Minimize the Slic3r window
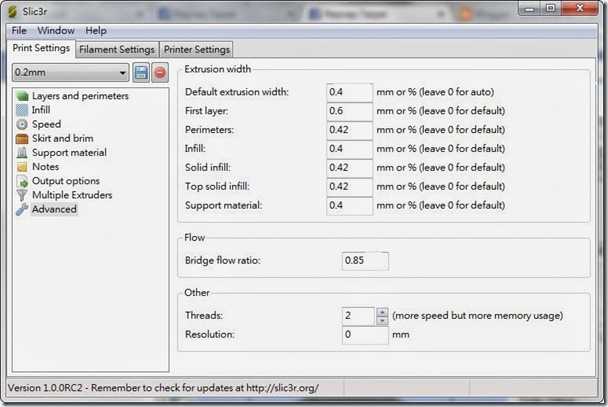The image size is (608, 407). (x=530, y=9)
